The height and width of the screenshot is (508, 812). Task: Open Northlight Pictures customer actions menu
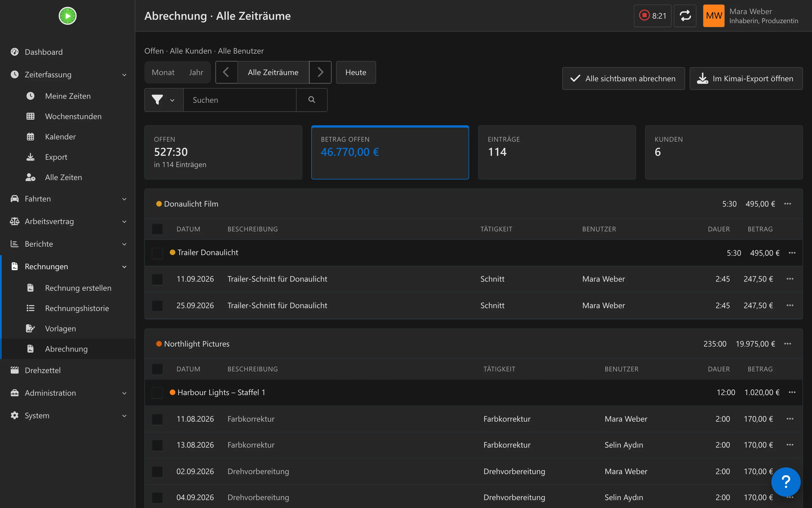tap(787, 344)
